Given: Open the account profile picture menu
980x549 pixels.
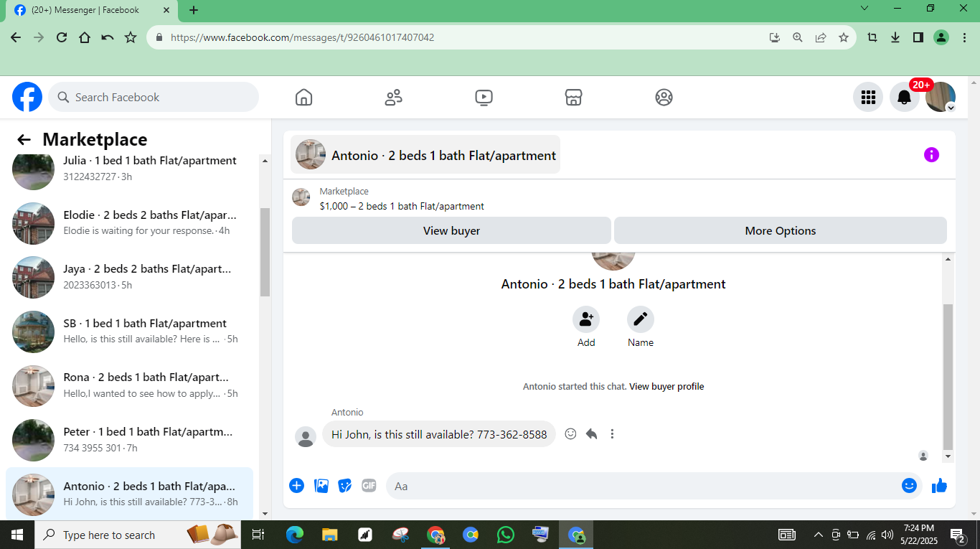Looking at the screenshot, I should [x=941, y=97].
